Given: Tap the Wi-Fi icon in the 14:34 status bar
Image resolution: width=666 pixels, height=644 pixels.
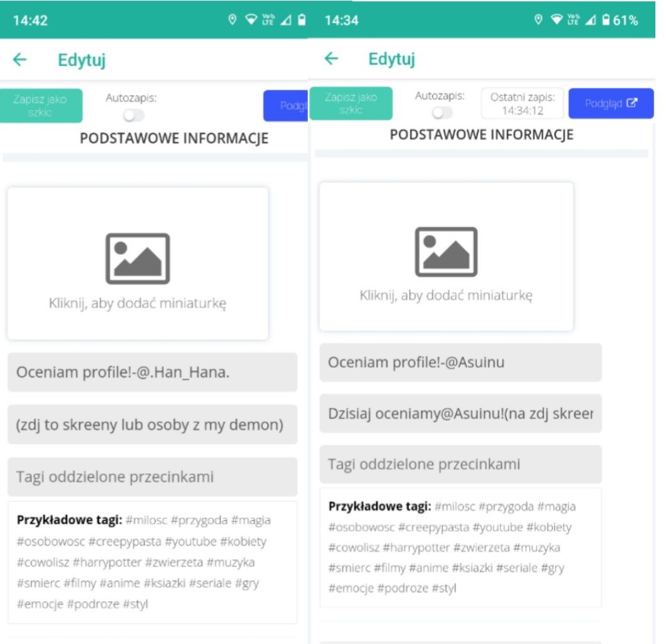Looking at the screenshot, I should (556, 20).
